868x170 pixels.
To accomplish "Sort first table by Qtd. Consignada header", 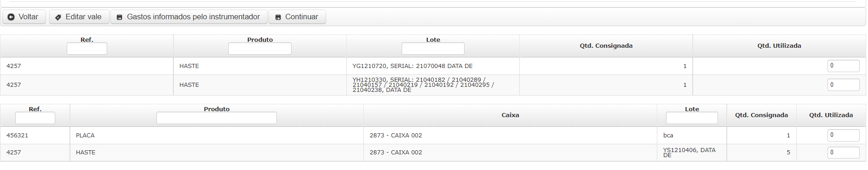I will [x=606, y=46].
